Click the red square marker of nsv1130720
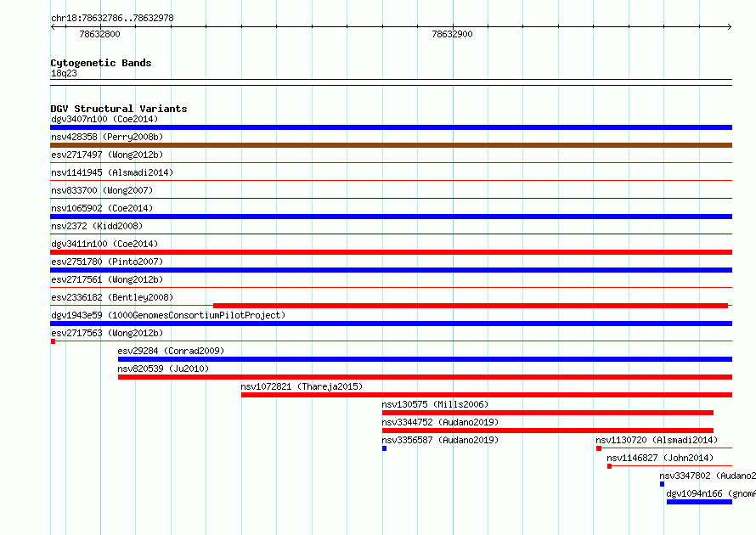Screen dimensions: 756x535 coord(599,448)
